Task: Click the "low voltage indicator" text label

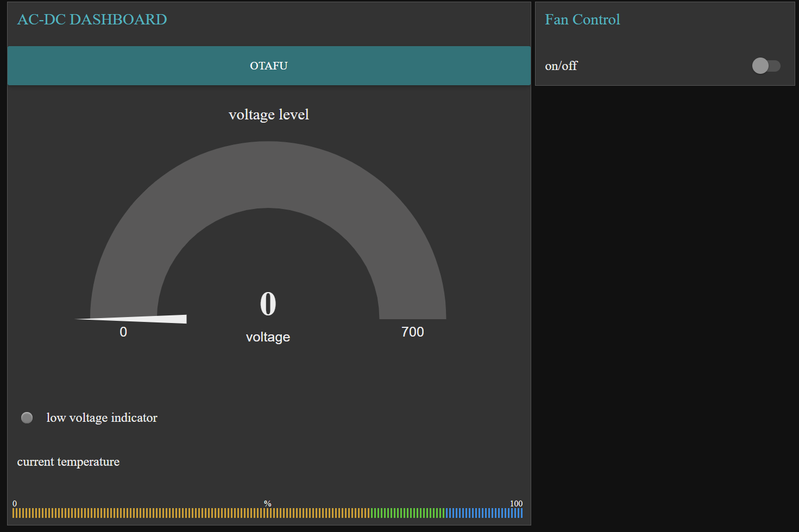Action: pos(102,417)
